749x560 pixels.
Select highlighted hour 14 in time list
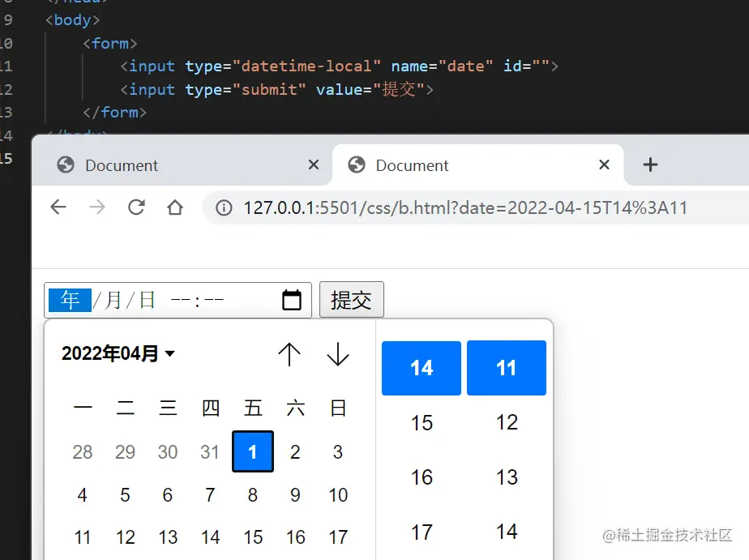[x=422, y=368]
